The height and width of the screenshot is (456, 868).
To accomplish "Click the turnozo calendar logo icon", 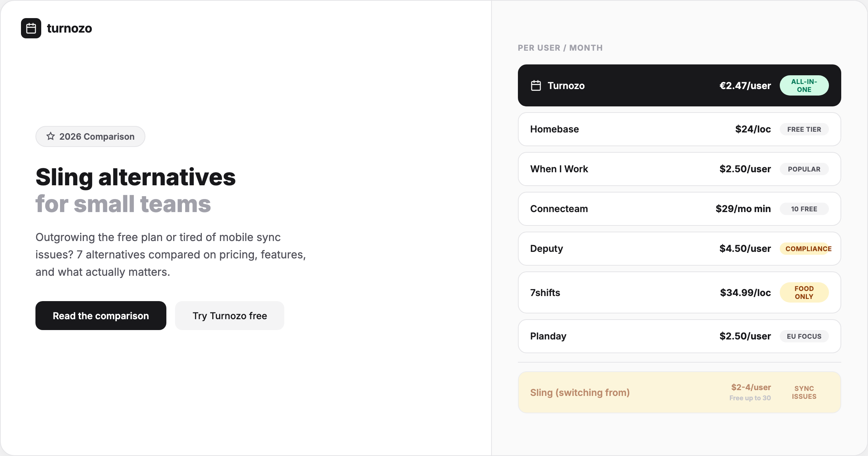I will click(31, 28).
